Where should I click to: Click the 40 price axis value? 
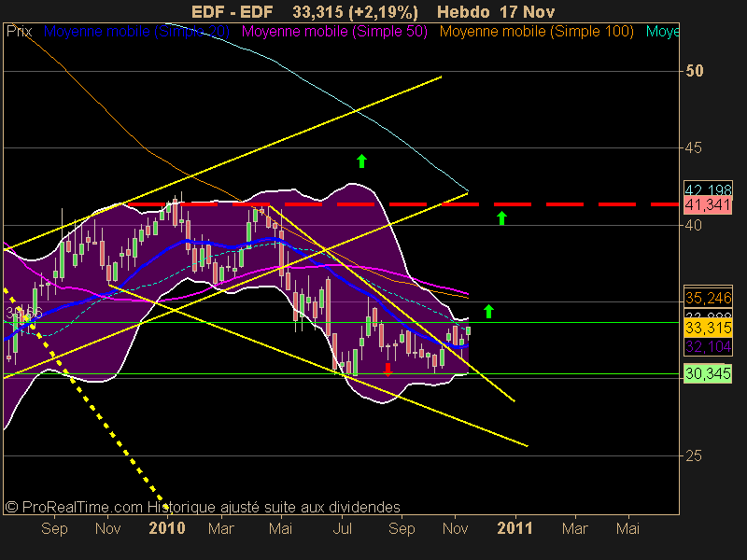point(694,225)
